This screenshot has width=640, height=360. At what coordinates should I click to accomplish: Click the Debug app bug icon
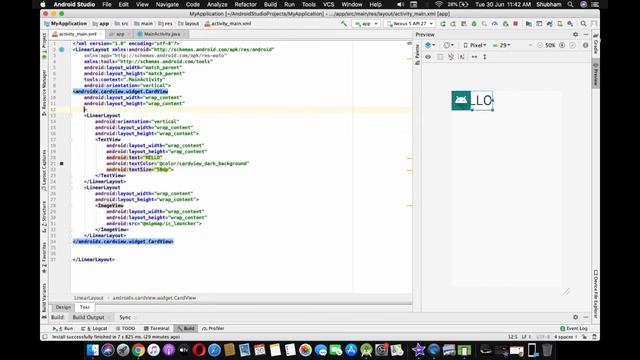[474, 24]
